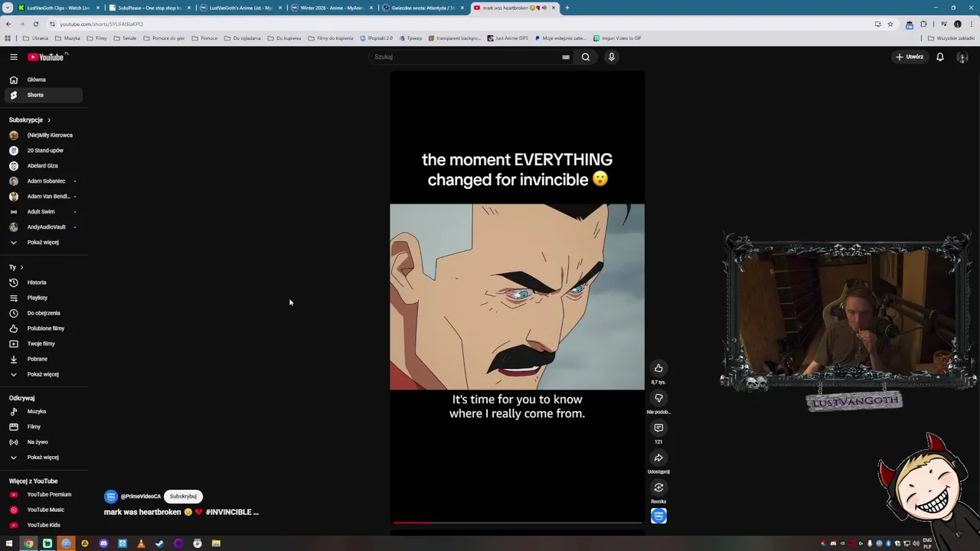Open the Subskrypcje section chevron
This screenshot has width=980, height=551.
pyautogui.click(x=49, y=120)
